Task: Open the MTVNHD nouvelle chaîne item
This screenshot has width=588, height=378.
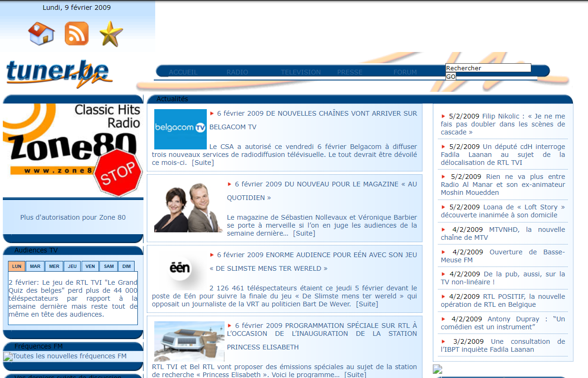Action: point(503,233)
